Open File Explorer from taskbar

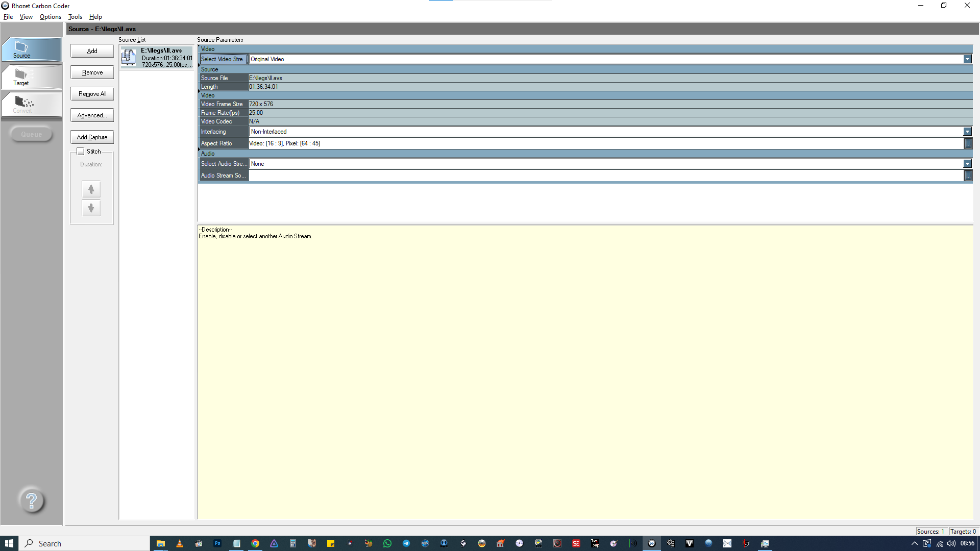click(161, 543)
